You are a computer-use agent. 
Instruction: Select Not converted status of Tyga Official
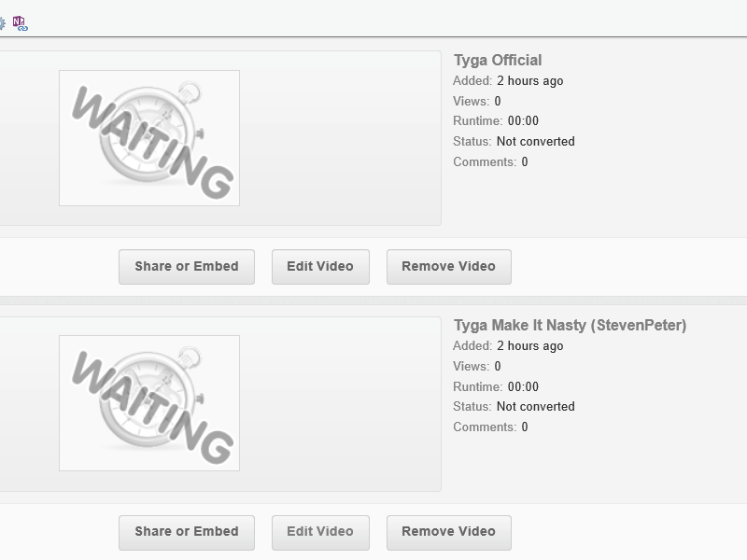535,142
